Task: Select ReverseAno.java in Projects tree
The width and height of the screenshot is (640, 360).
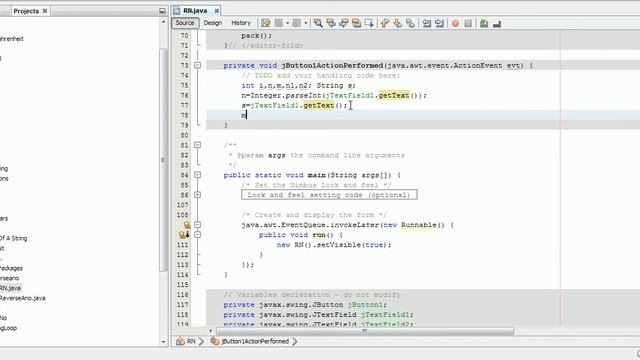Action: pos(22,298)
